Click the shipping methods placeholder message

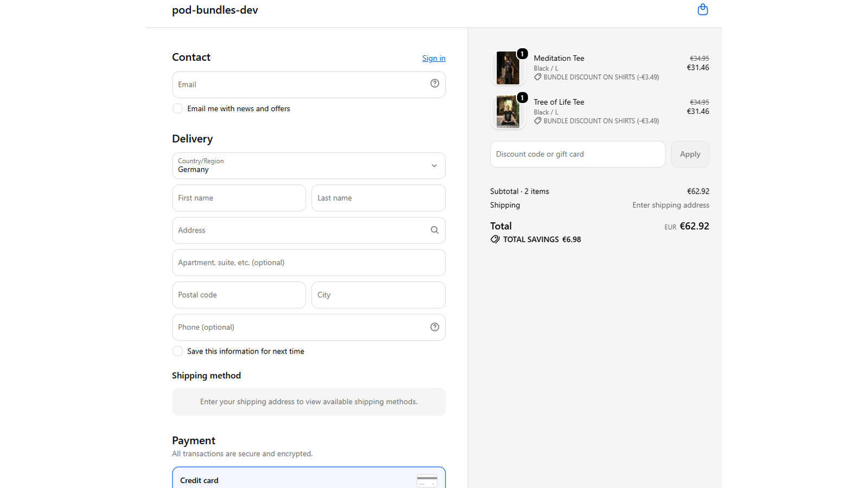click(x=309, y=402)
